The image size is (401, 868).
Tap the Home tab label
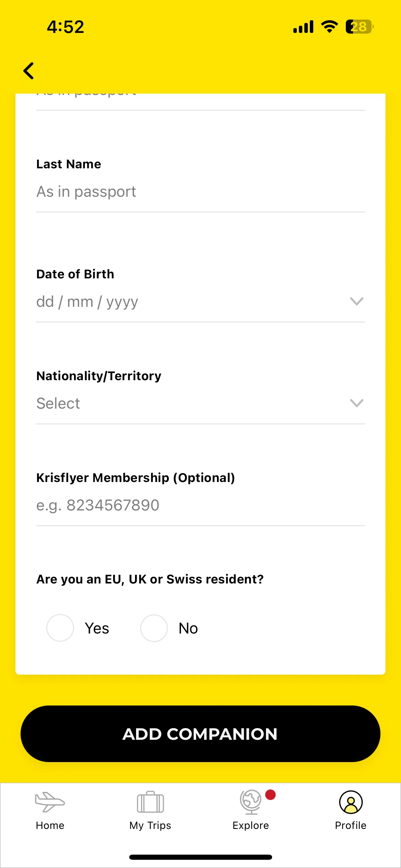pos(50,825)
